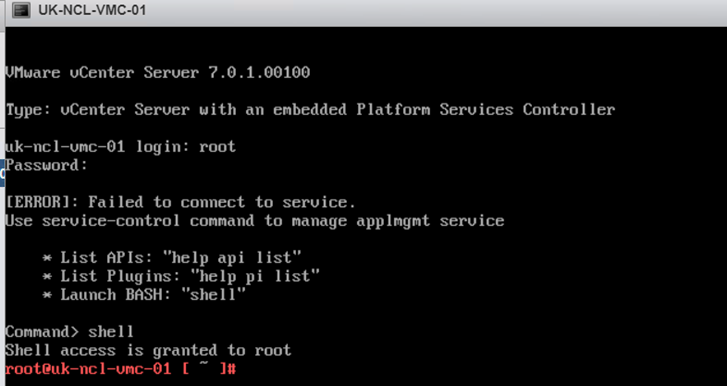
Task: Click the hash symbol after the prompt
Action: [232, 369]
